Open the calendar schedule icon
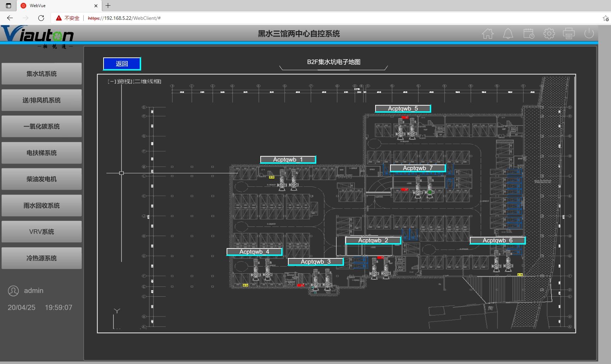 click(528, 34)
